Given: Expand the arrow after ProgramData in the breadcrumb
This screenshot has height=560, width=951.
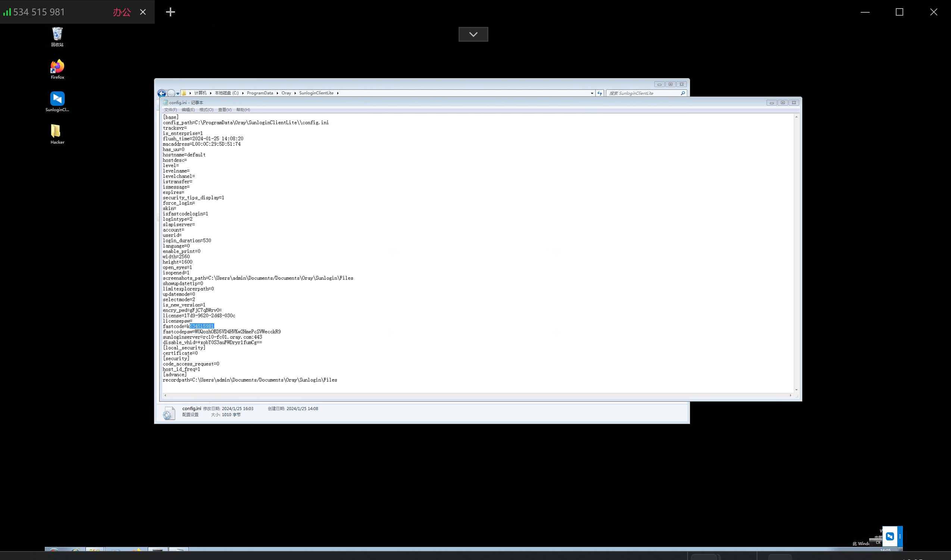Looking at the screenshot, I should (277, 93).
